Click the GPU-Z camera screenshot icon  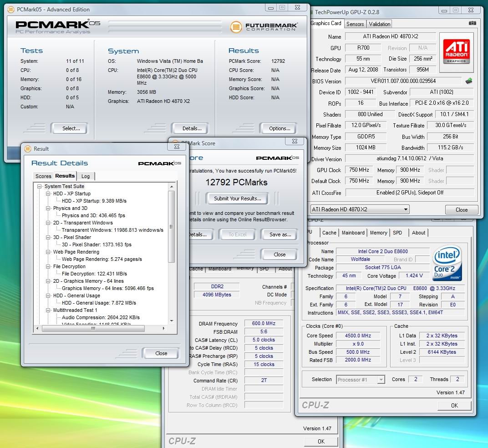coord(472,23)
